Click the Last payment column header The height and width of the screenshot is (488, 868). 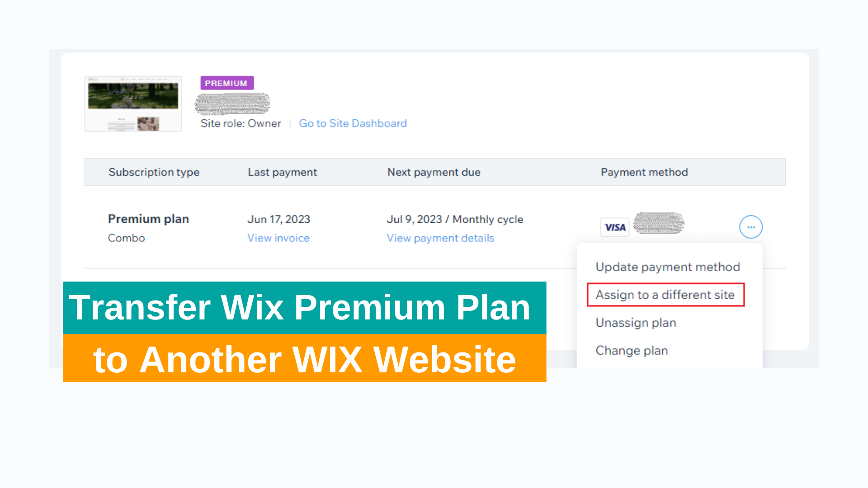pos(282,172)
